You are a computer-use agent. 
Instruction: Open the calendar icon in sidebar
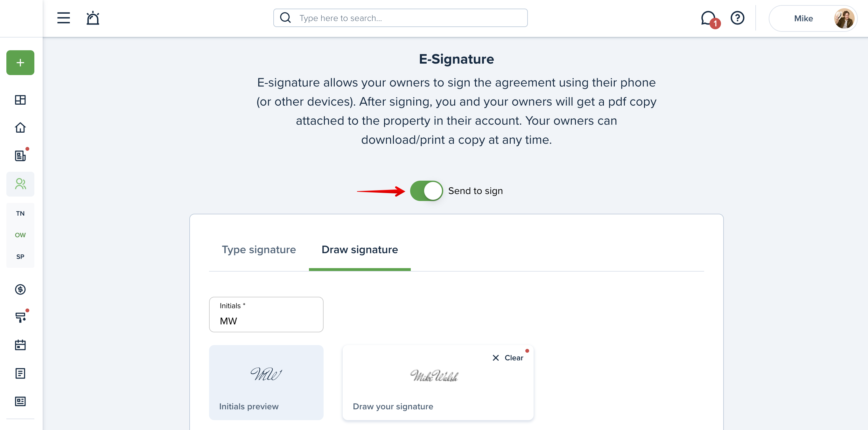(x=20, y=345)
